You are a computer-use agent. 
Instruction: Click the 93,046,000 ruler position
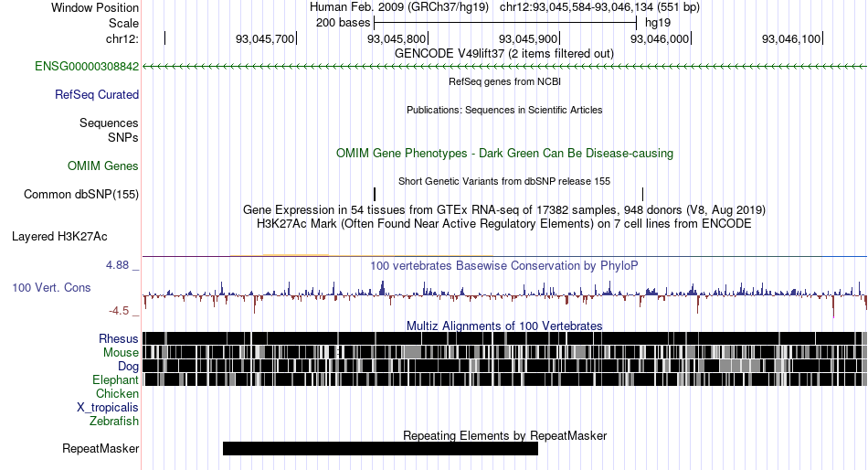(x=660, y=38)
